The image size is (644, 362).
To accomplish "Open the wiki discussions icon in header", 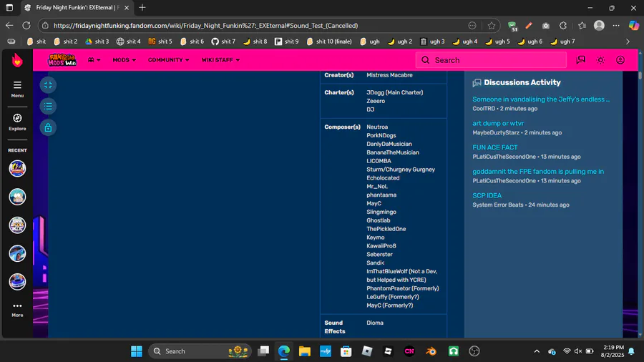I will click(580, 60).
